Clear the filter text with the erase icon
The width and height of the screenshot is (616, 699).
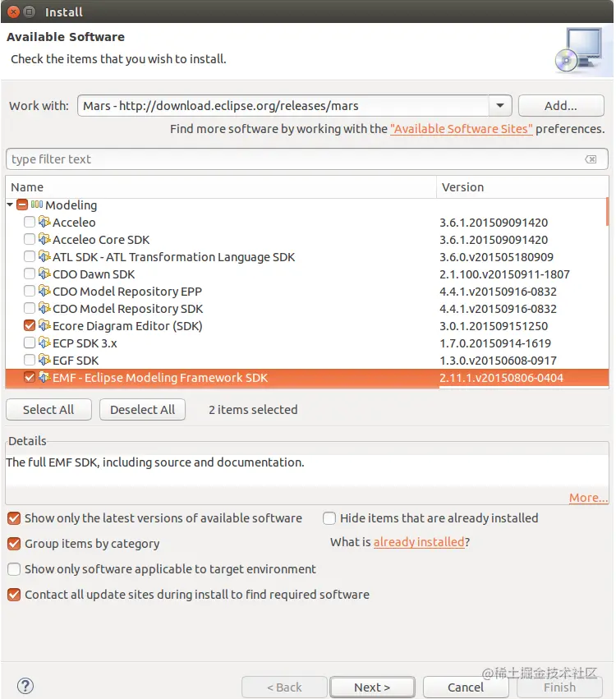[x=591, y=159]
